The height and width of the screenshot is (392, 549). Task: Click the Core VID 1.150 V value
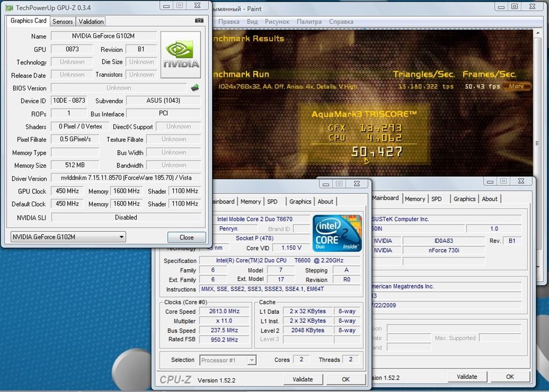[x=291, y=247]
